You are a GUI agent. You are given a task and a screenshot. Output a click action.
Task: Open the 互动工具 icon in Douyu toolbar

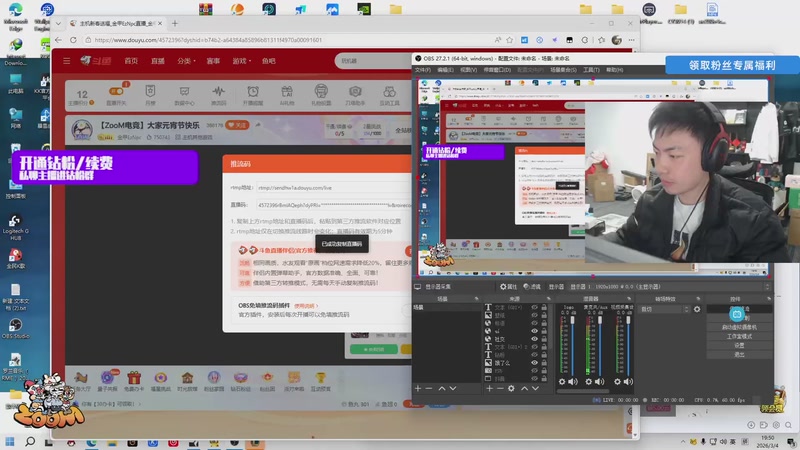tap(389, 94)
